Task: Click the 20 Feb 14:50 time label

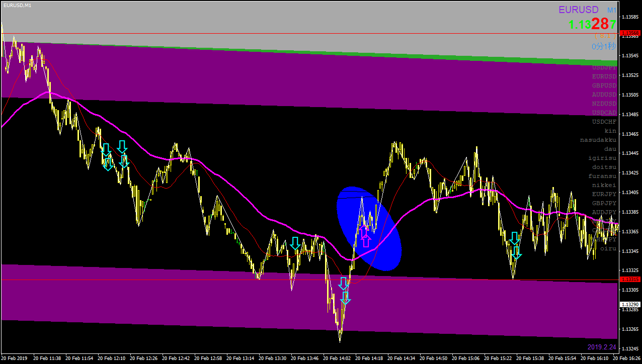Action: click(433, 358)
